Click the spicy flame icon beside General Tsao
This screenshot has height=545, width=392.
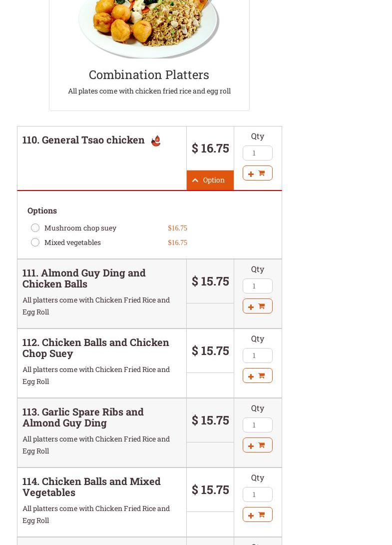156,140
